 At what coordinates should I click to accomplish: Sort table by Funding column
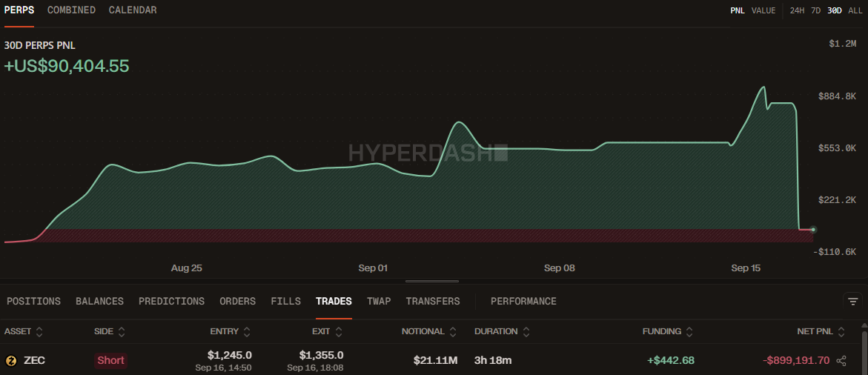click(668, 332)
